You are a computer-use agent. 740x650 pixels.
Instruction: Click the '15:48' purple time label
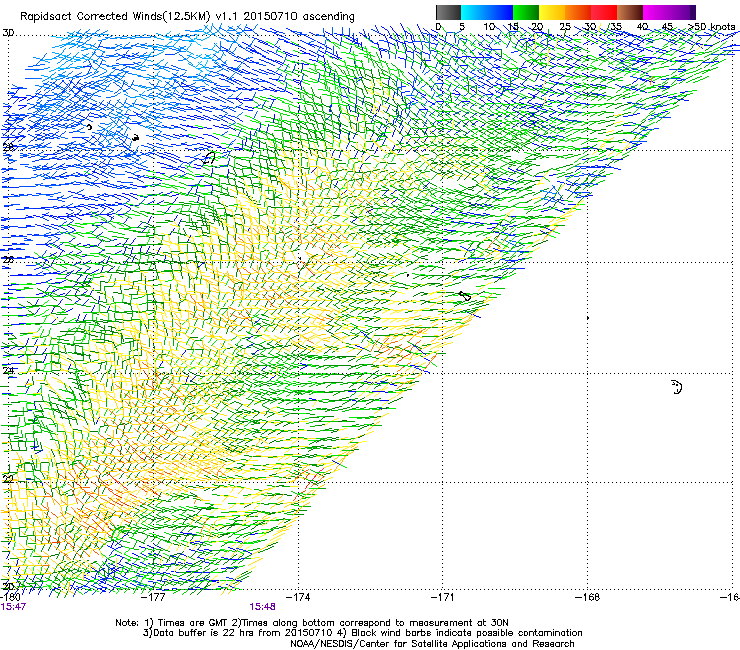tap(262, 607)
